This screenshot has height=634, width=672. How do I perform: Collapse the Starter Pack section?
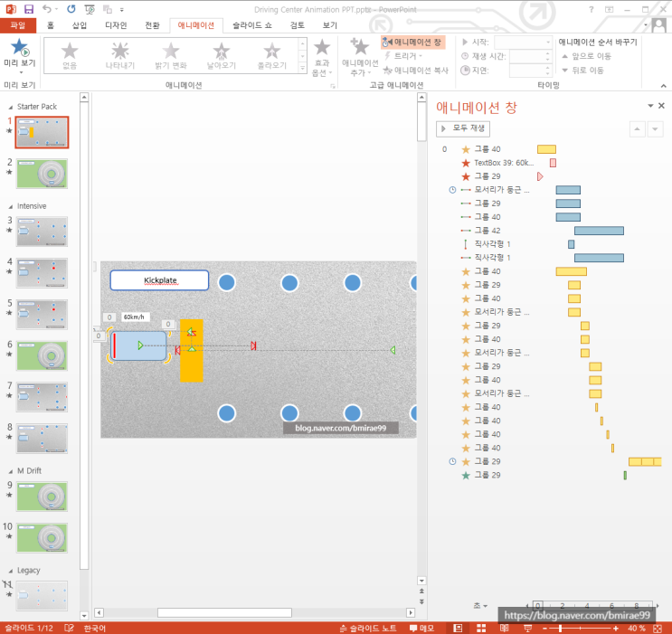click(x=11, y=107)
